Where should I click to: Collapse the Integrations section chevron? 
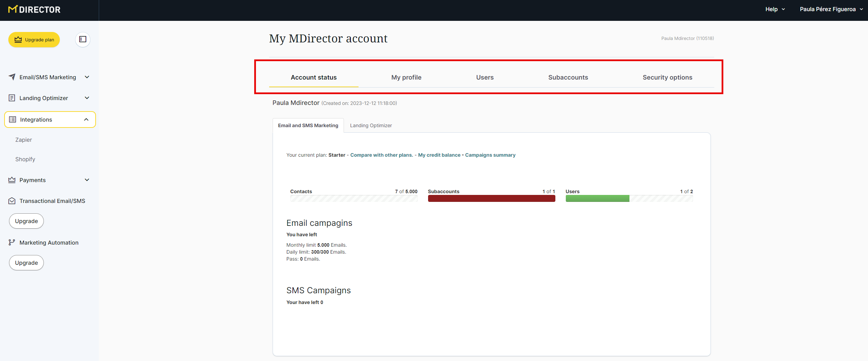coord(86,120)
